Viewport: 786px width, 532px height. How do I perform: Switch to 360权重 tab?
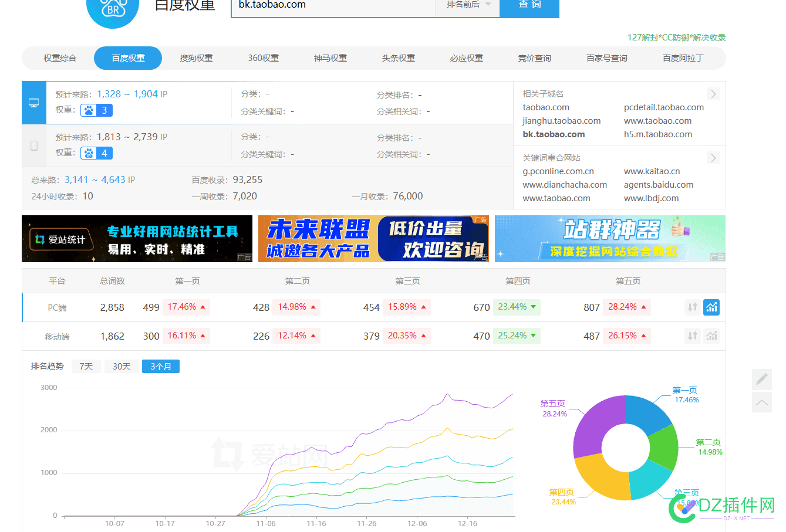(x=264, y=58)
